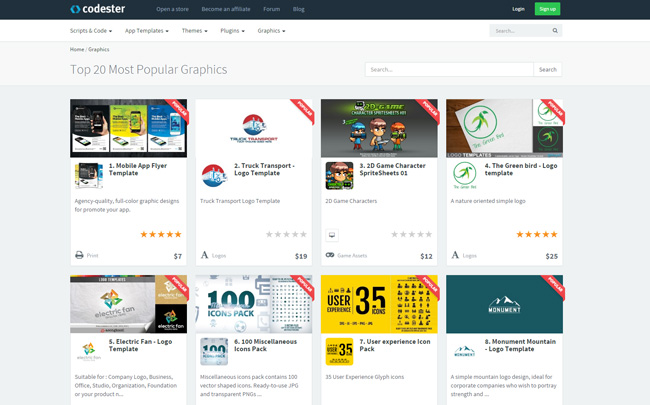Viewport: 650px width, 405px height.
Task: Open Truck Transport - Logo Template title
Action: 264,169
